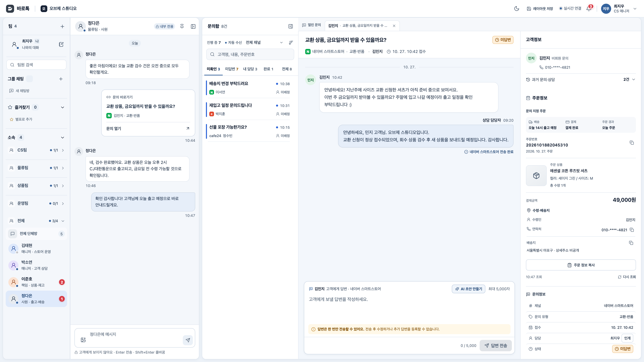Click 문의 열기 arrow in the inquiry card
Viewport: 644px width, 362px height.
188,128
